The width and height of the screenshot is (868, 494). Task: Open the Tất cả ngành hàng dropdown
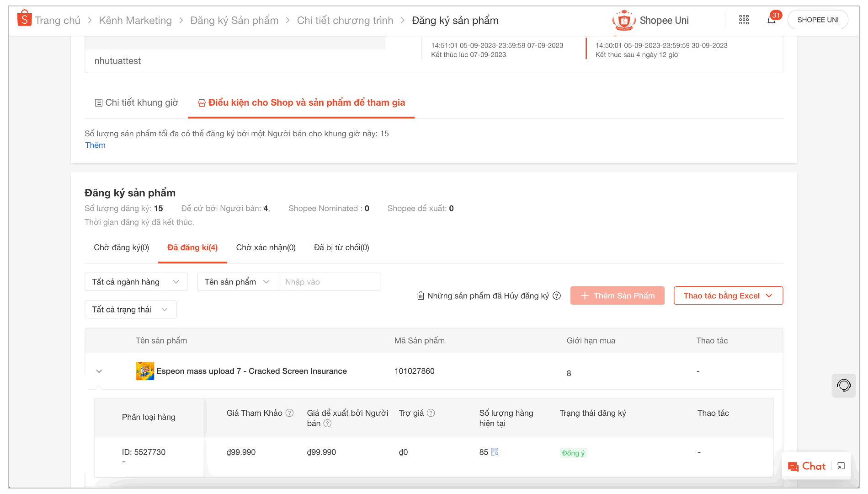tap(136, 282)
